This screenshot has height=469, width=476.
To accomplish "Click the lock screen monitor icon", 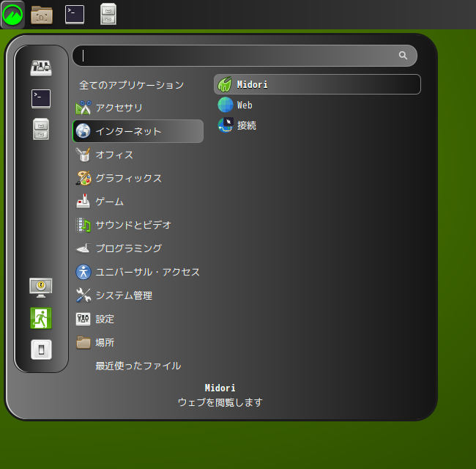I will pos(41,288).
